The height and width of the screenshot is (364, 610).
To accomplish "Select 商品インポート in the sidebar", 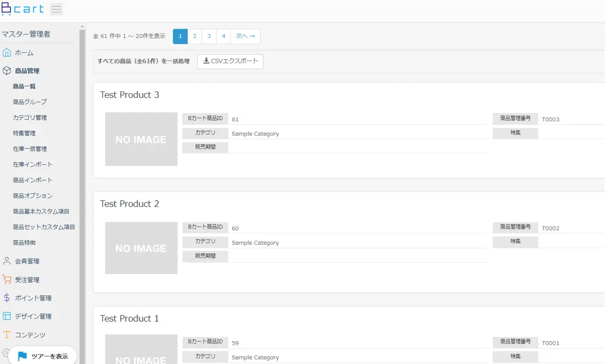I will (x=33, y=180).
